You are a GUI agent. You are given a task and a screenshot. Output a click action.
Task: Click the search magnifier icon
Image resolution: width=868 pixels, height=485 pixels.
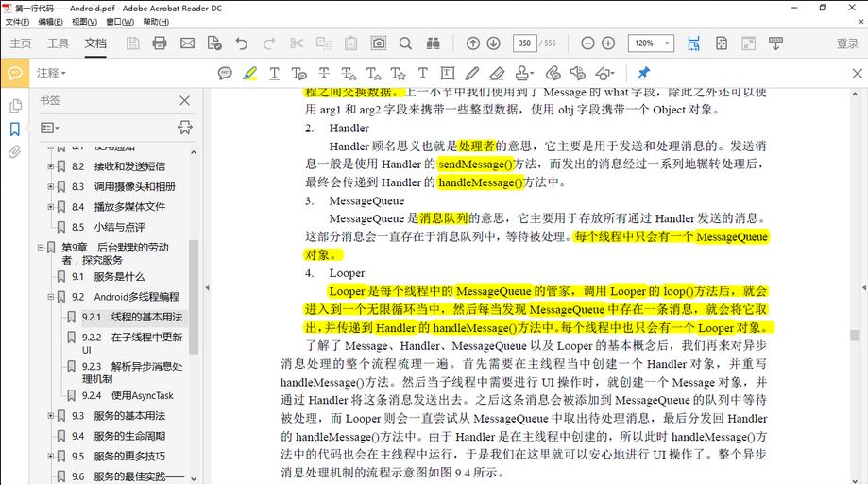pos(405,43)
